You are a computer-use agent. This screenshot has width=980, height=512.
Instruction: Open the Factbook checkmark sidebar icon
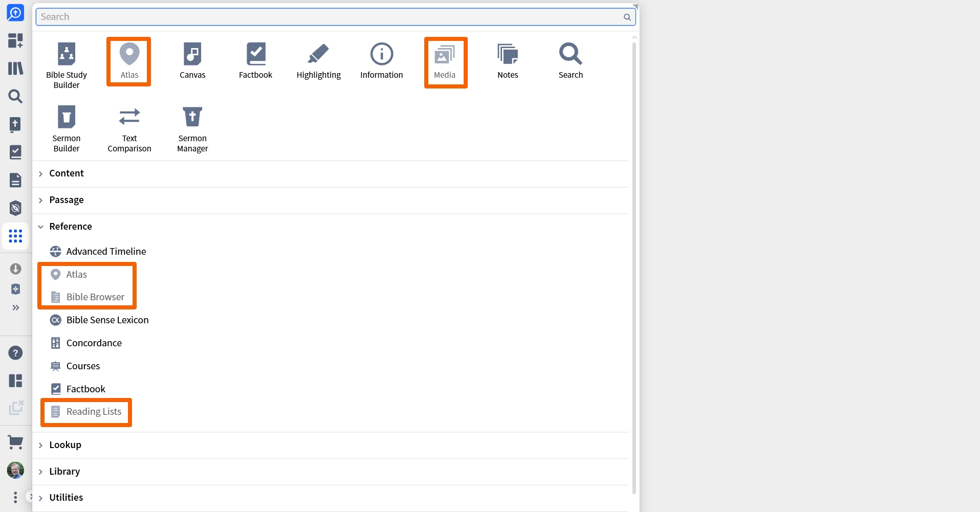coord(15,152)
